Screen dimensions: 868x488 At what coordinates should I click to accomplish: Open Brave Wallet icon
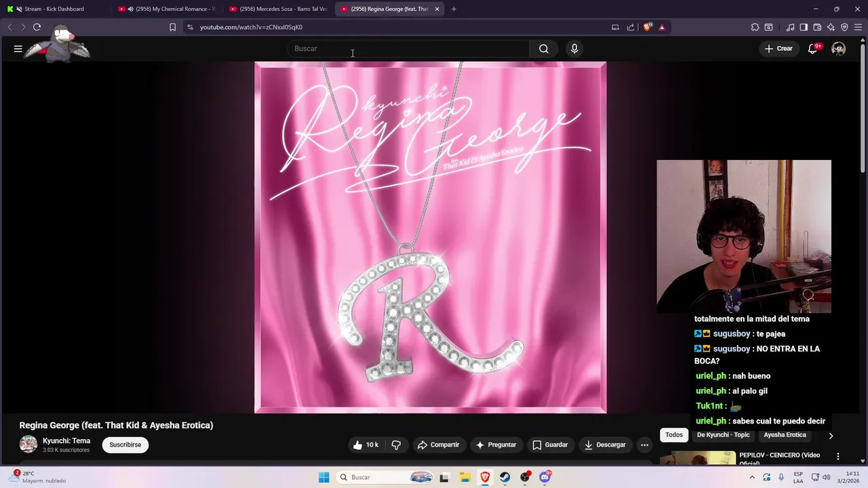point(817,27)
